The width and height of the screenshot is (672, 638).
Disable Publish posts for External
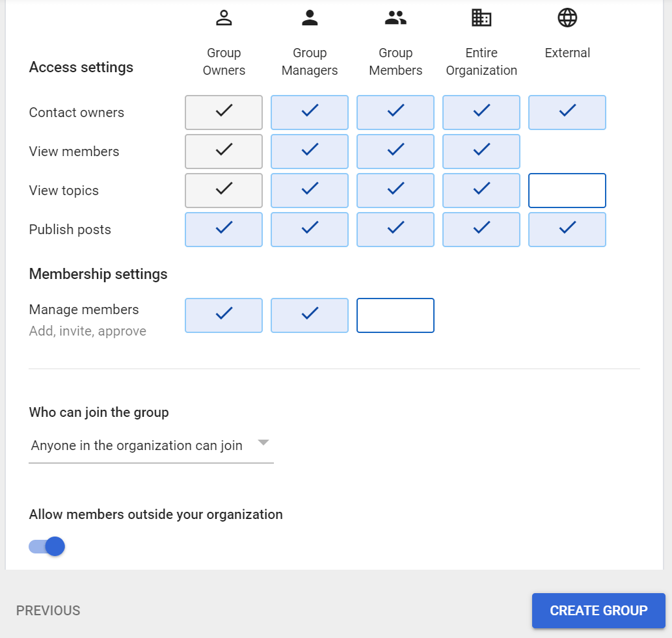tap(567, 230)
